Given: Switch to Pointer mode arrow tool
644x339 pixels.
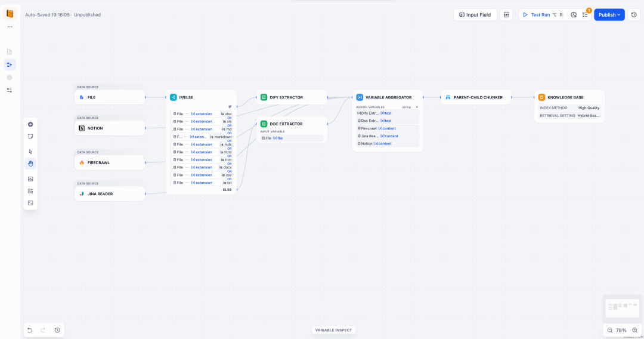Looking at the screenshot, I should 30,152.
